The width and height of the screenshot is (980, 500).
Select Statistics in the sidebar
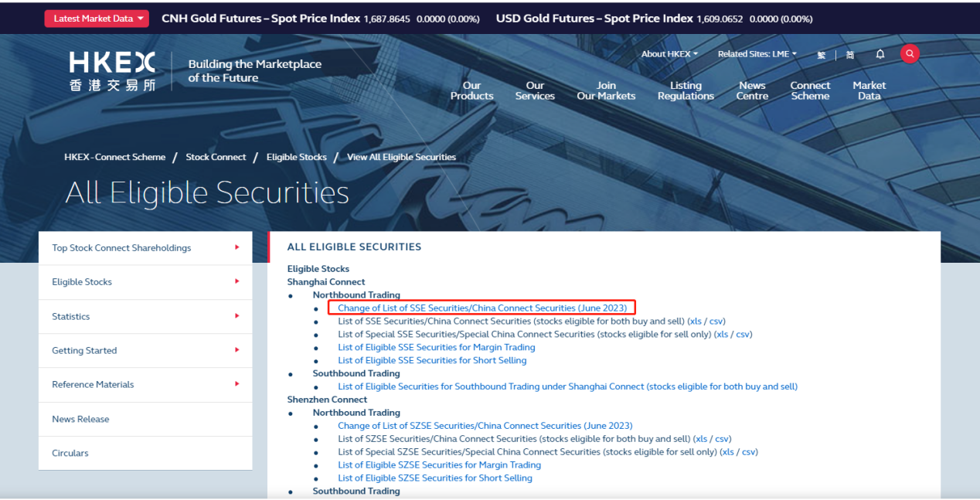[x=71, y=317]
